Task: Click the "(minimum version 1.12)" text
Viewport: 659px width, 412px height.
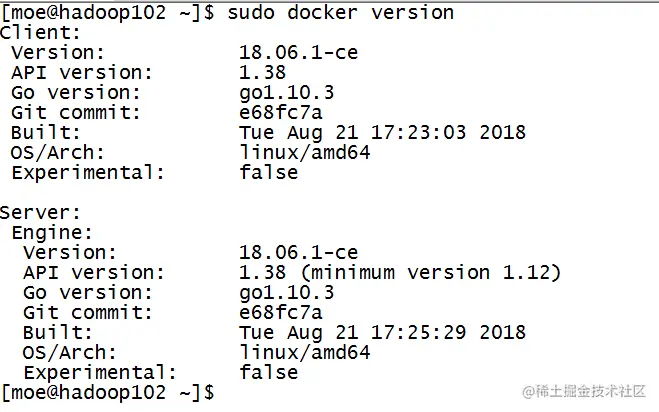Action: point(430,272)
